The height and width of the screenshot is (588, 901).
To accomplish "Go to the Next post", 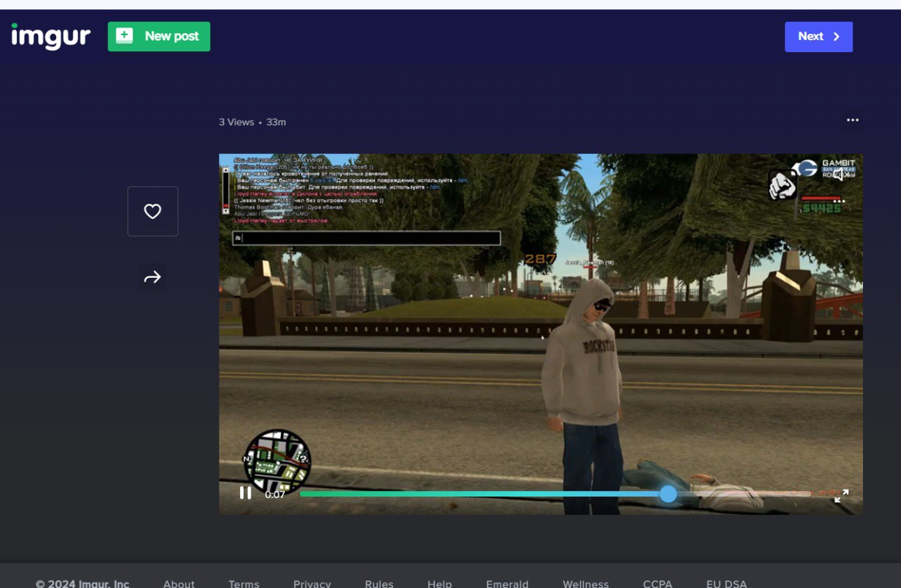I will tap(819, 37).
